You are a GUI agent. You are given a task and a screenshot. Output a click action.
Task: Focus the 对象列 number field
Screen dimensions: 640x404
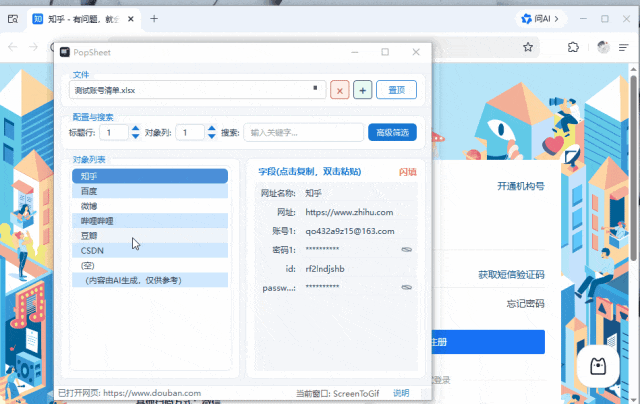tap(190, 133)
